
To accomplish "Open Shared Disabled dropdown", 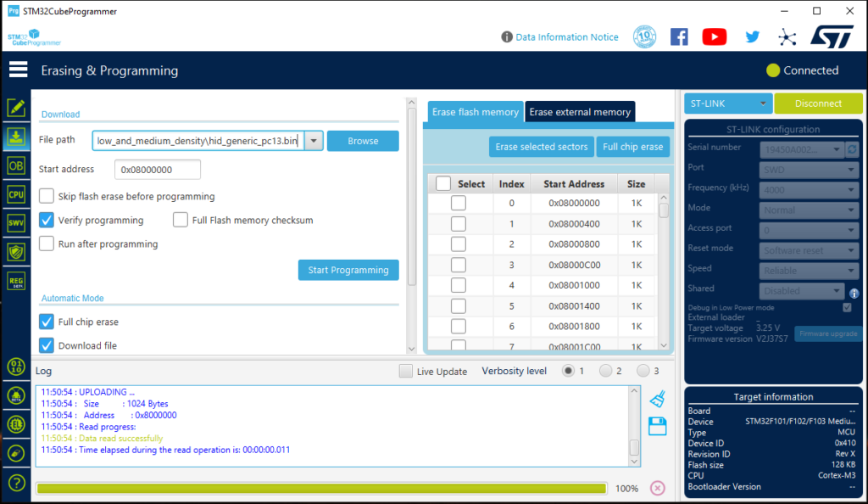I will coord(801,291).
